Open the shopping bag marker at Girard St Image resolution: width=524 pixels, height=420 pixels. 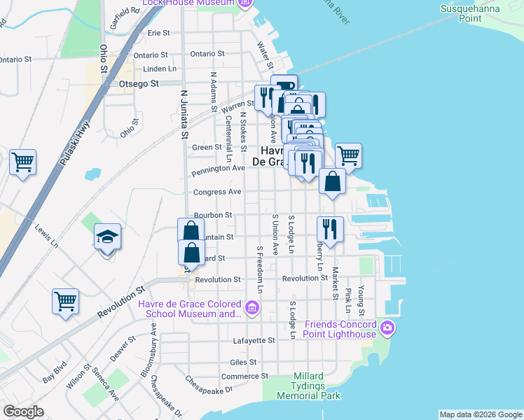click(x=191, y=253)
